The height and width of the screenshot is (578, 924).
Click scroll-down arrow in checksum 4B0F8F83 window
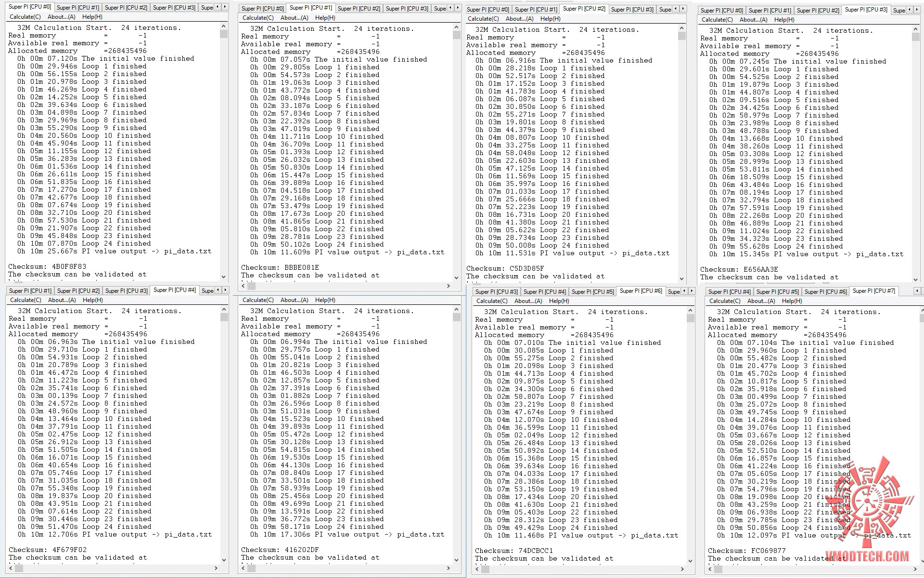223,276
